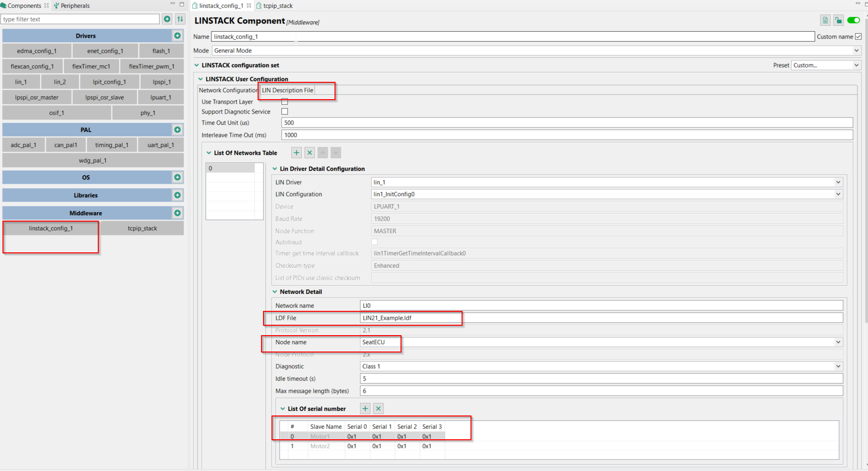Click the sort arrows icon beside filter box

coord(180,18)
